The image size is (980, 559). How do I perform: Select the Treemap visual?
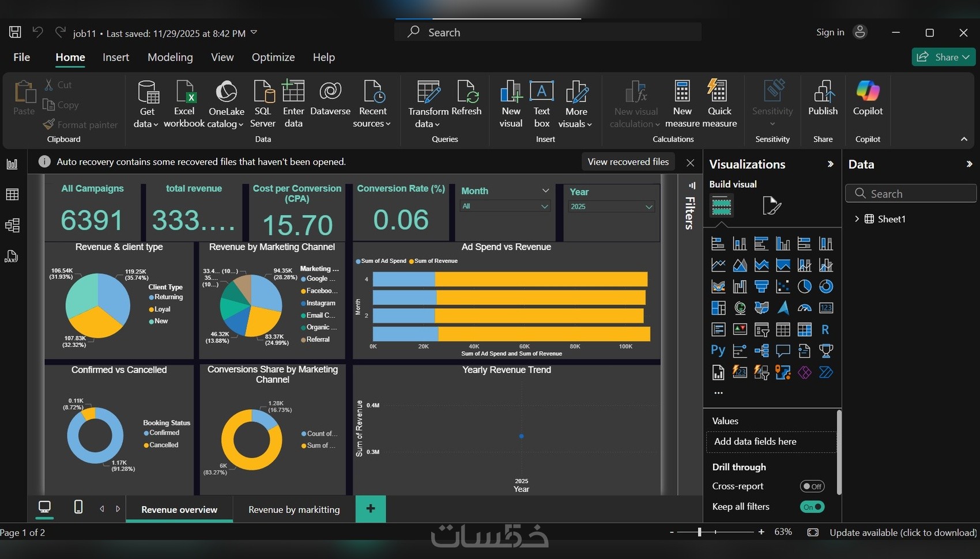(718, 308)
